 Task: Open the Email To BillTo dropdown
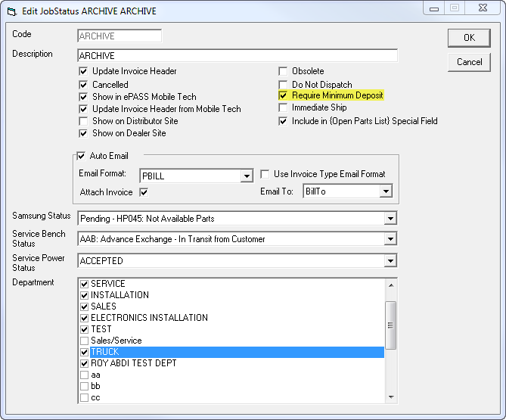tap(386, 191)
